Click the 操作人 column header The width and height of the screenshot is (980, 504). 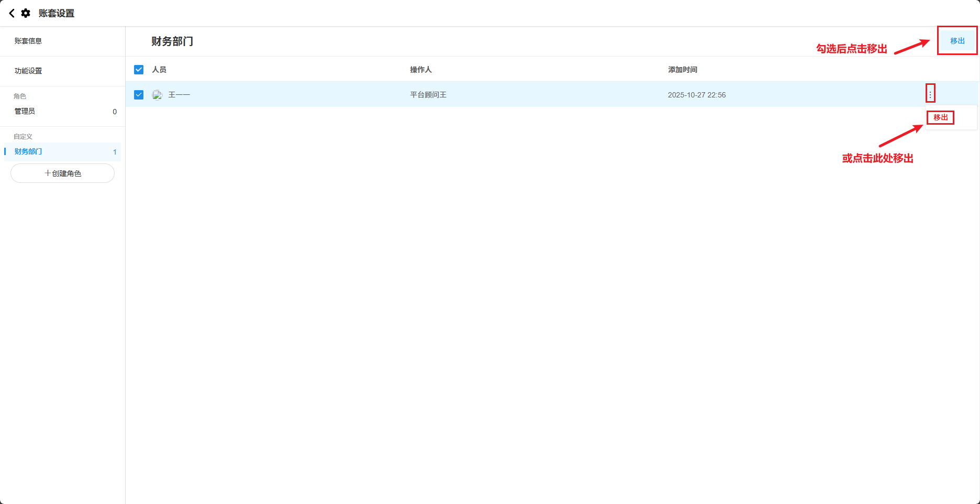(x=420, y=70)
